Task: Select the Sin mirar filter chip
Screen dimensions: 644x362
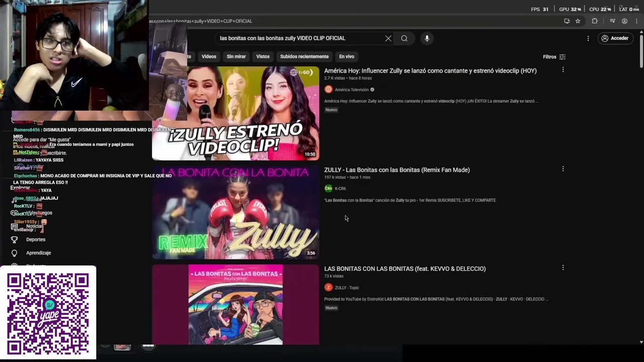Action: coord(236,57)
